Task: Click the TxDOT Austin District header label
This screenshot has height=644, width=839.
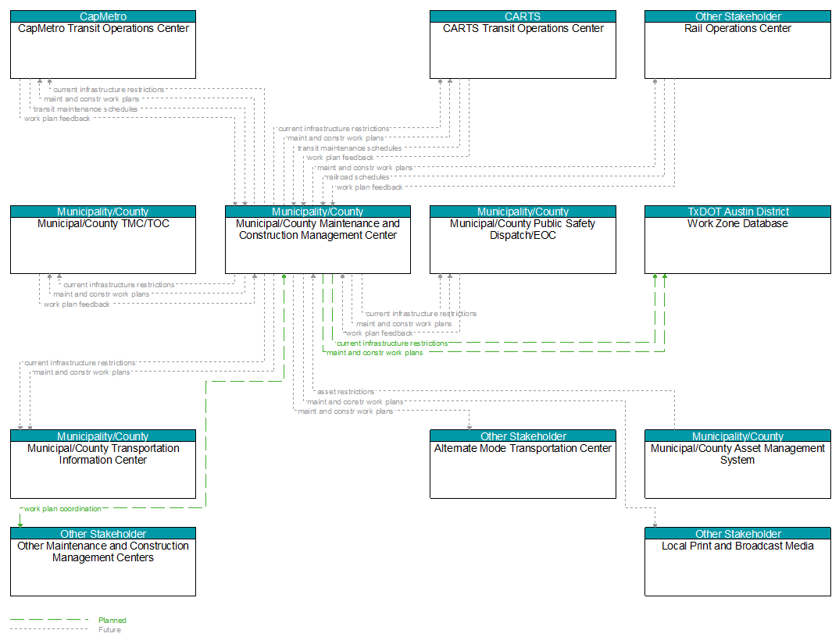Action: click(737, 212)
